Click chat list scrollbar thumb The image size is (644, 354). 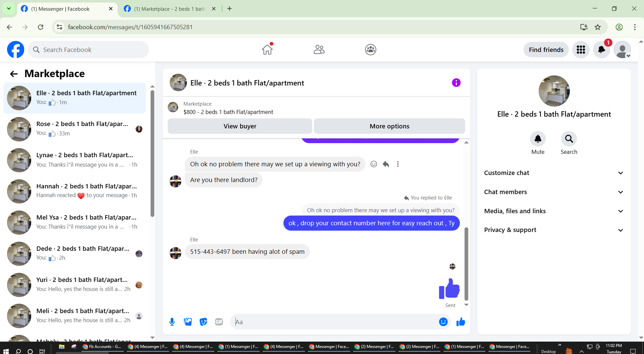(x=152, y=153)
